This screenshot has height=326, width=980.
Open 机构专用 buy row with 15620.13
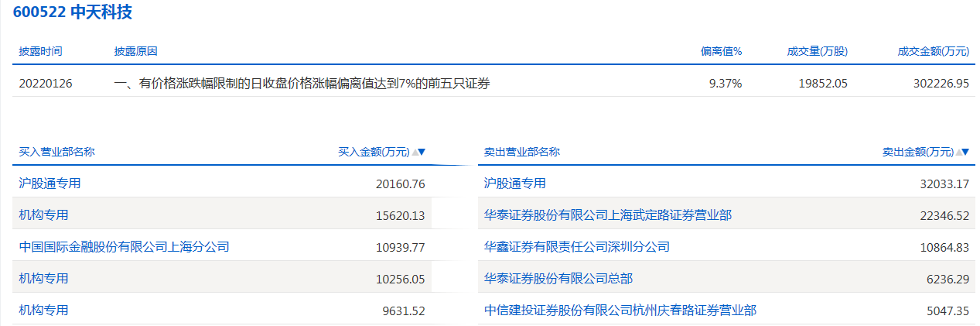tap(43, 214)
